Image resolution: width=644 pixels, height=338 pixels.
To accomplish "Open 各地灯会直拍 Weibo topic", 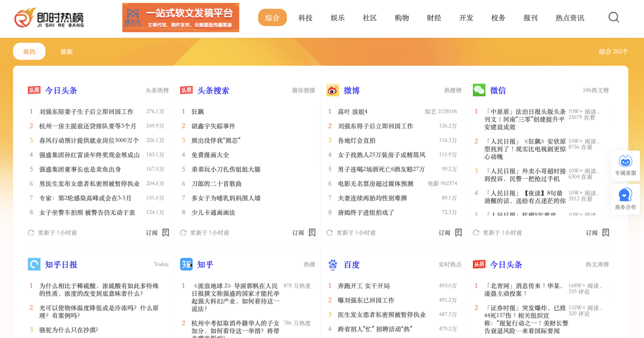I will click(x=357, y=140).
